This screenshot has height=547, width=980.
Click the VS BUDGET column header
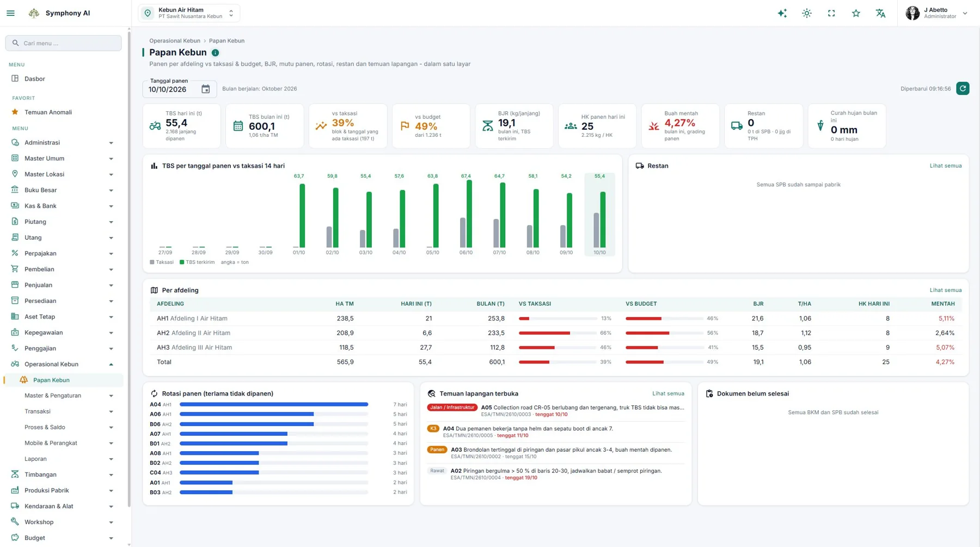[641, 304]
